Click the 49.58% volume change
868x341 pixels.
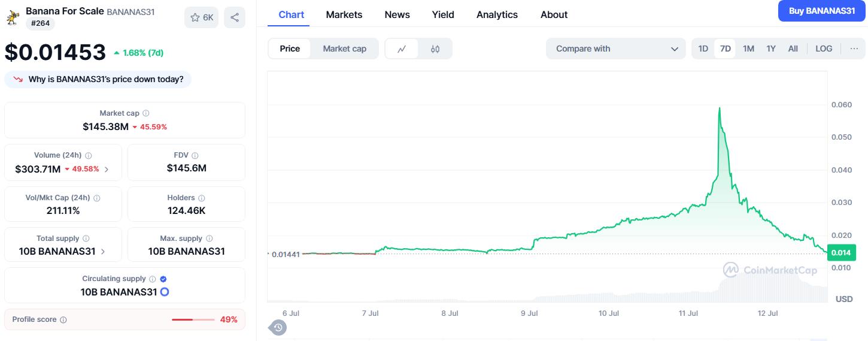point(81,169)
